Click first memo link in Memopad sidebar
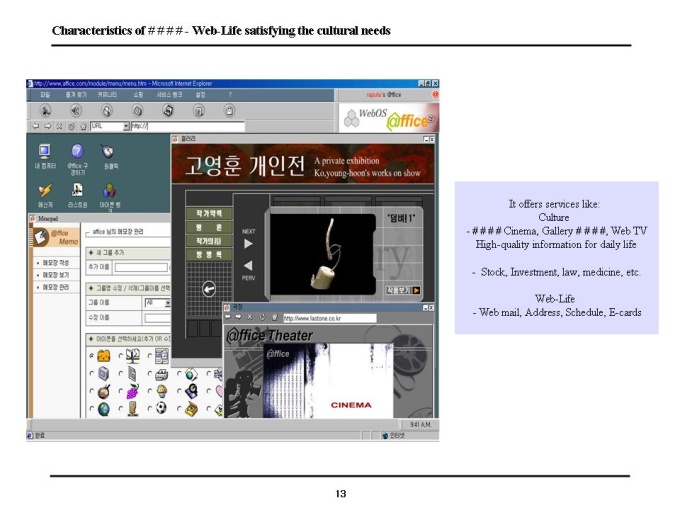 point(56,263)
